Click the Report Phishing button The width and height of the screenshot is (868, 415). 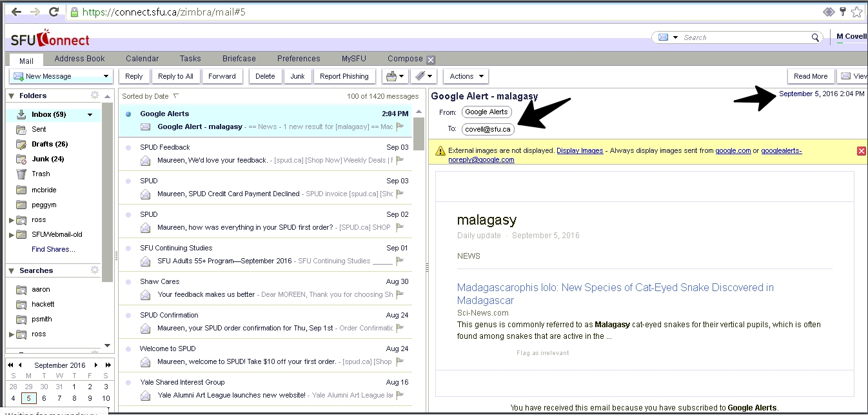coord(344,76)
